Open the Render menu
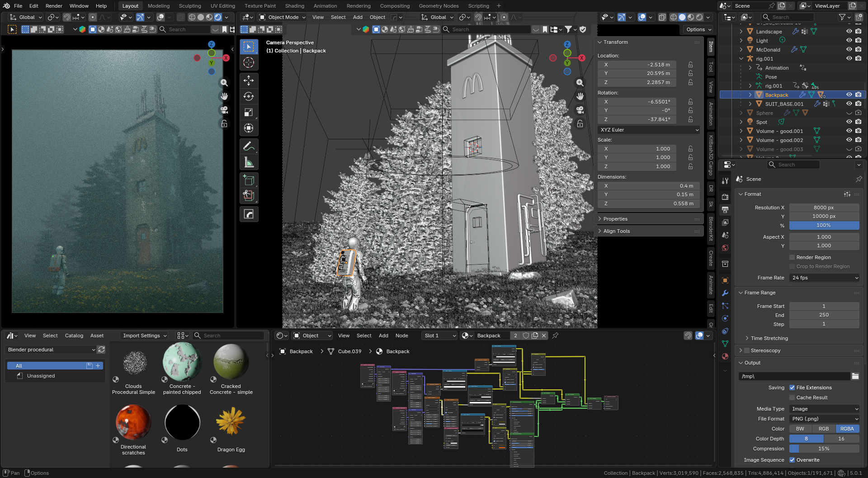Viewport: 868px width, 478px height. pyautogui.click(x=54, y=6)
